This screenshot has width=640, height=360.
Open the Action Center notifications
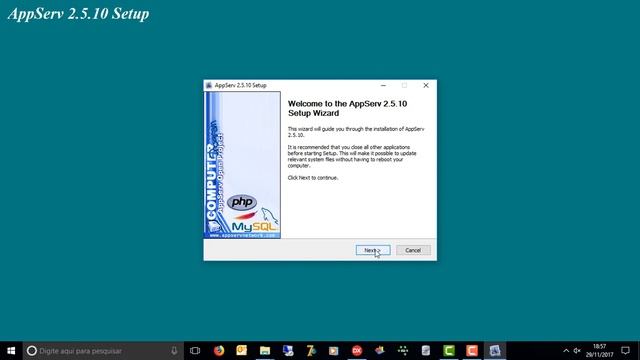pos(625,351)
